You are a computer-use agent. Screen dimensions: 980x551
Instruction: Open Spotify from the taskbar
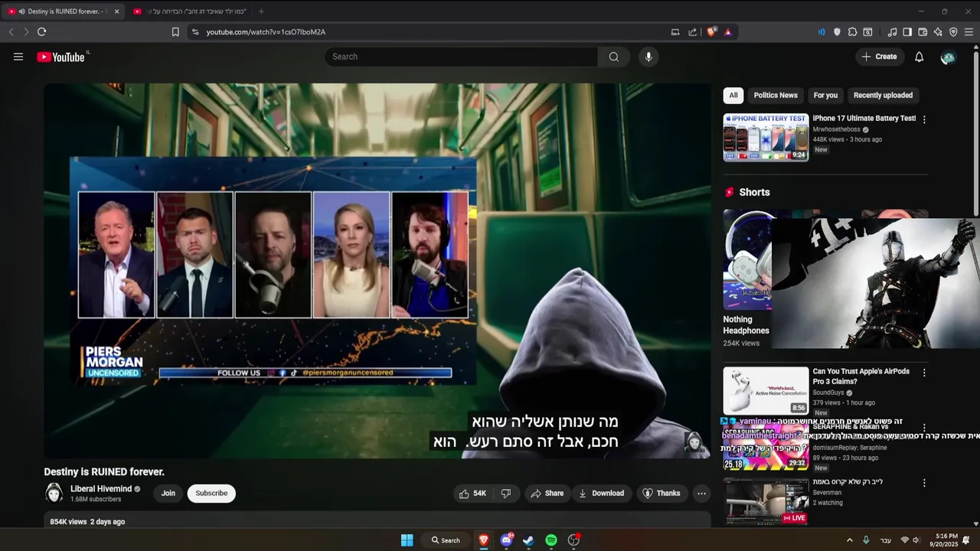(x=551, y=540)
